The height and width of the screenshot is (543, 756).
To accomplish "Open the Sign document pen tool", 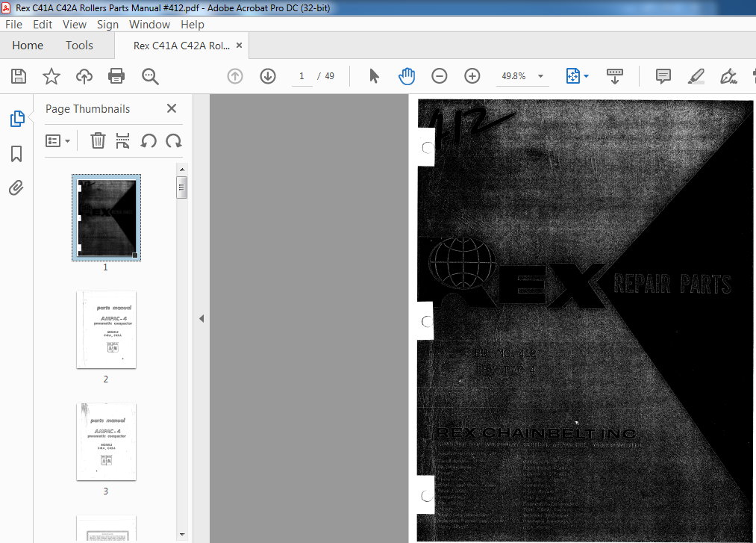I will coord(728,76).
